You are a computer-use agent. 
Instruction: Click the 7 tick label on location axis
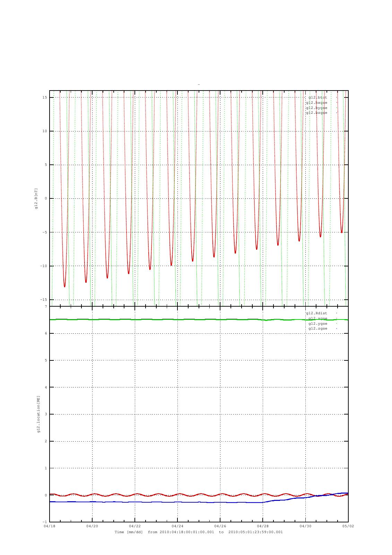[46, 307]
